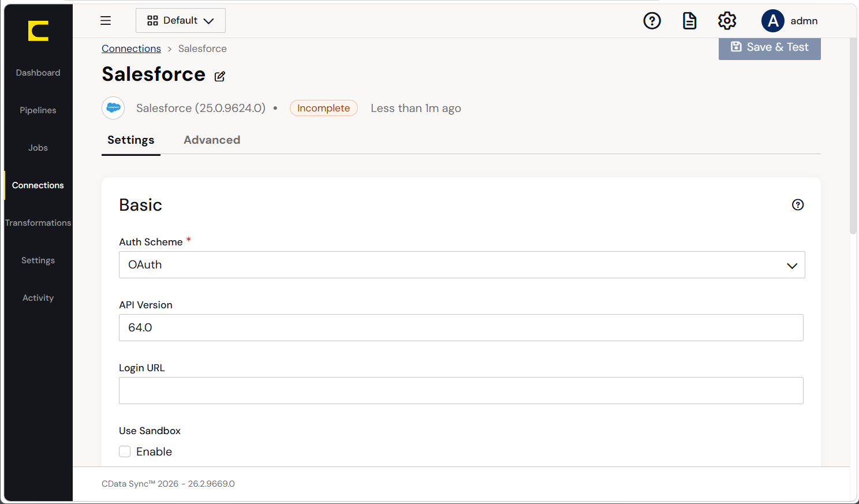The image size is (859, 504).
Task: Click the CData logo in sidebar
Action: pyautogui.click(x=38, y=31)
